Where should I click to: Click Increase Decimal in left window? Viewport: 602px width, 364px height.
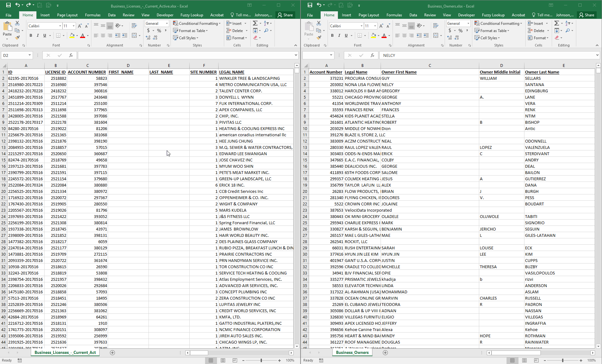[x=148, y=38]
